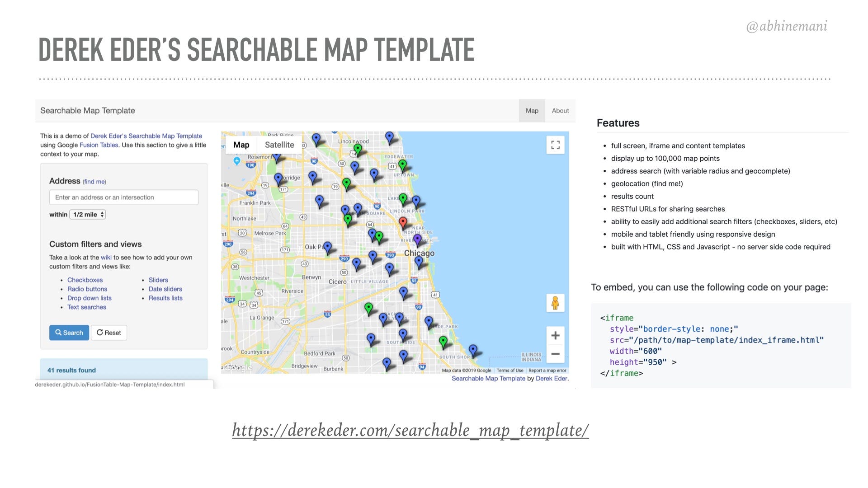Image resolution: width=868 pixels, height=488 pixels.
Task: Click the 41 results found text
Action: 71,371
